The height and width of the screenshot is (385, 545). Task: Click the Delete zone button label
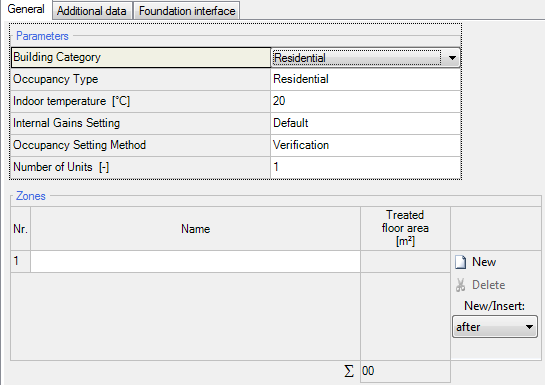tap(488, 285)
